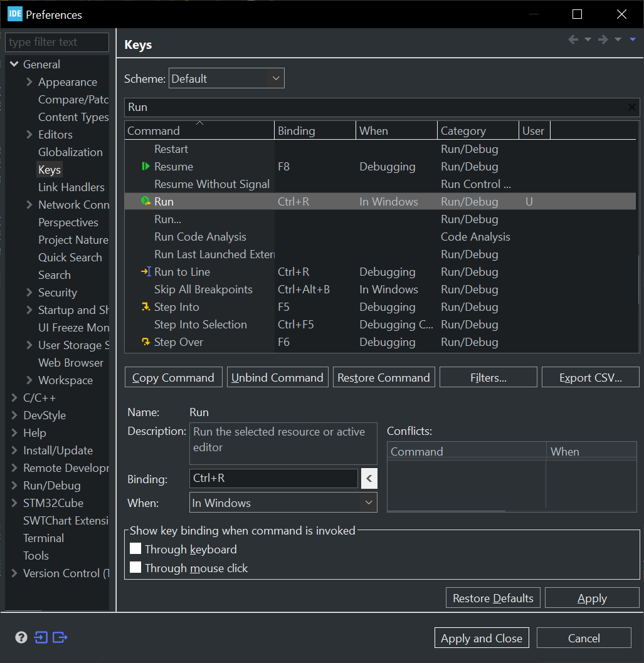Maximize the Preferences window
The image size is (644, 663).
pos(577,14)
